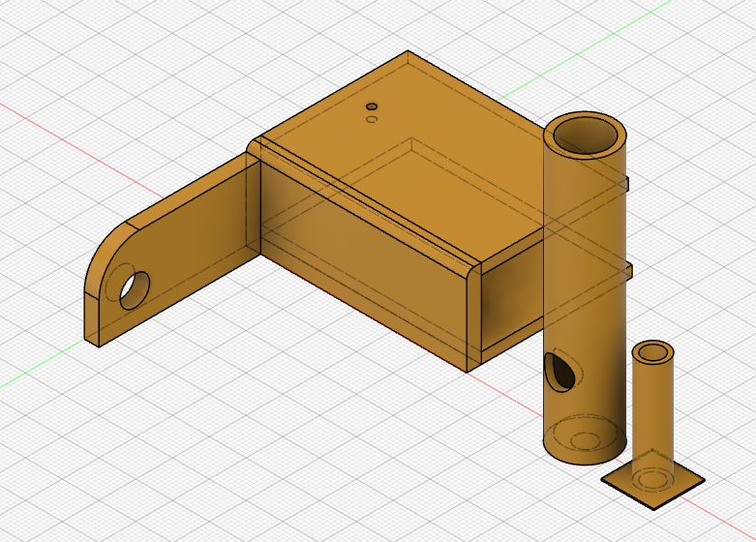This screenshot has width=756, height=542.
Task: Select the lower small hole on the top face
Action: [x=371, y=119]
